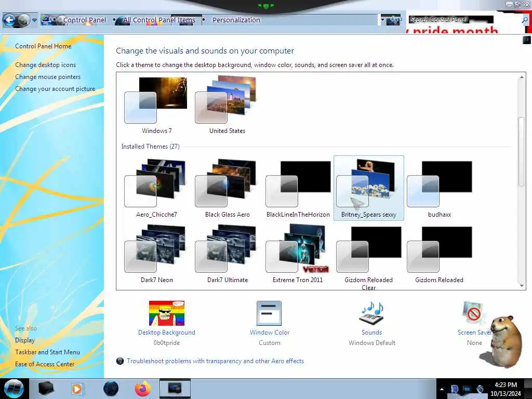Open the black folder taskbar icon

pos(46,389)
